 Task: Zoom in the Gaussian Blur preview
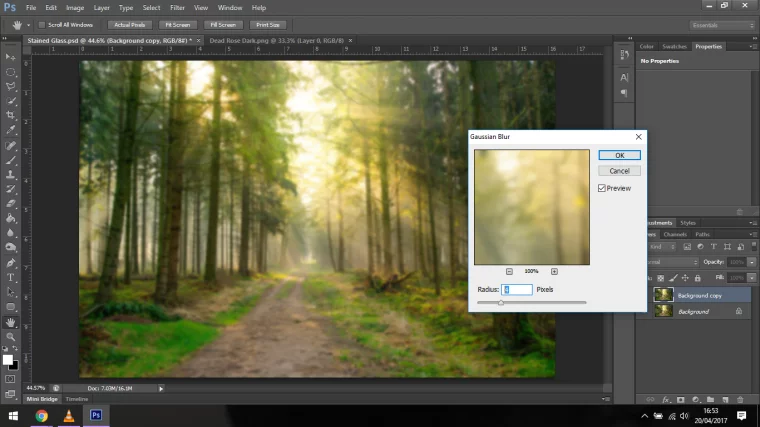tap(554, 271)
